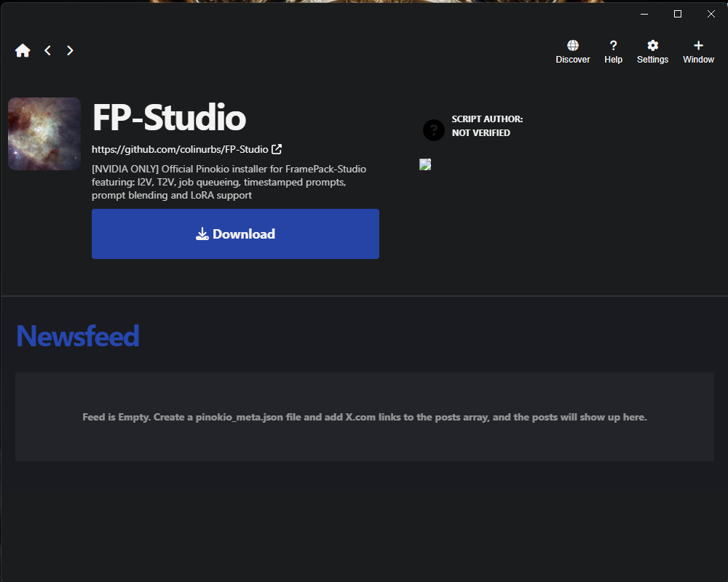Open the Discover page

[x=572, y=52]
